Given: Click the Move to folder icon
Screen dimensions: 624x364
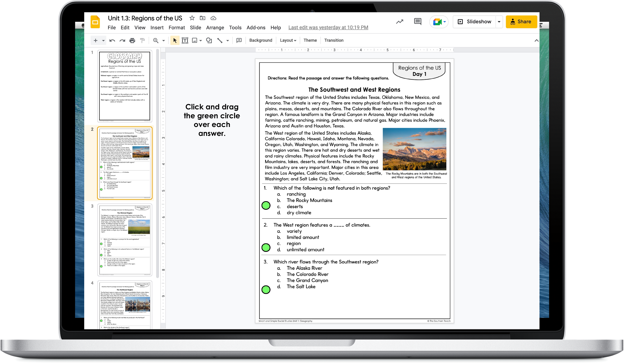Looking at the screenshot, I should (x=203, y=18).
